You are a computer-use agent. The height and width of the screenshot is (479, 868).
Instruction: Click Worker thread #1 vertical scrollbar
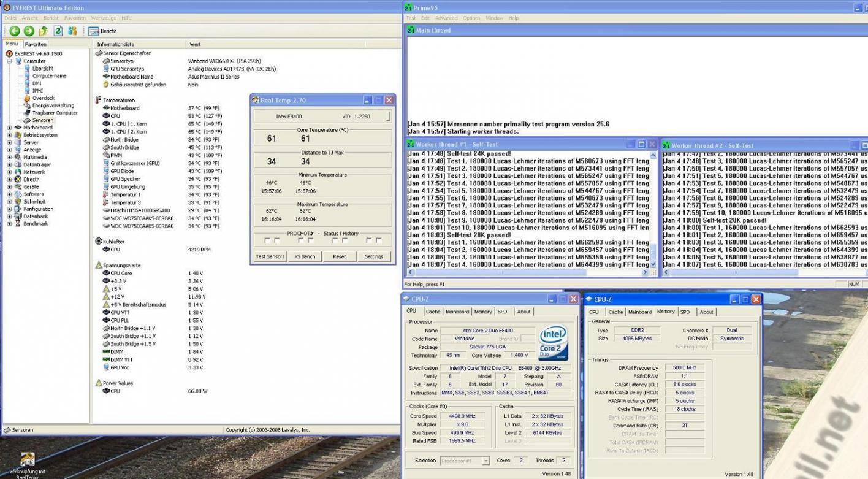pos(652,209)
